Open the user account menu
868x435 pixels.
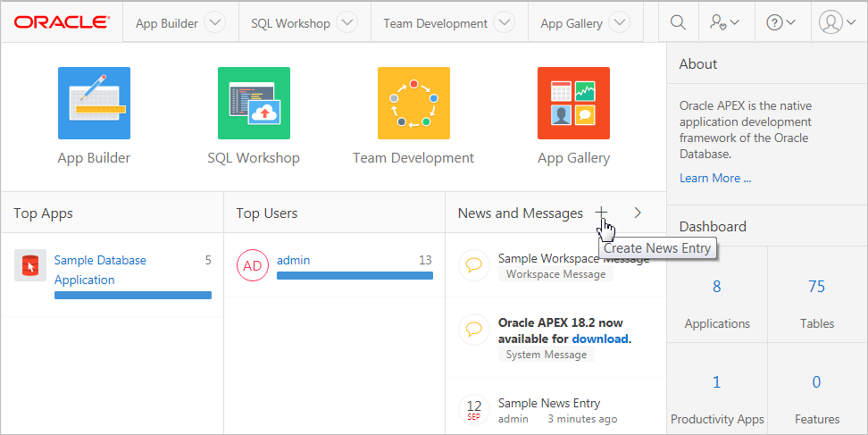[x=836, y=22]
